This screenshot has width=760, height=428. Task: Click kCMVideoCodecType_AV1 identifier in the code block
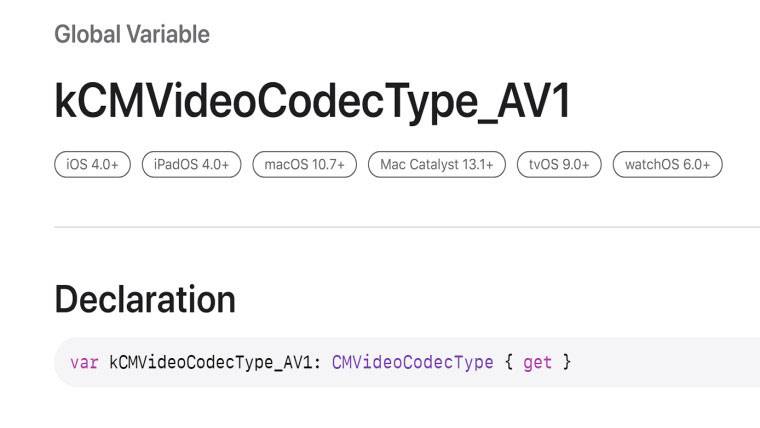[x=209, y=362]
